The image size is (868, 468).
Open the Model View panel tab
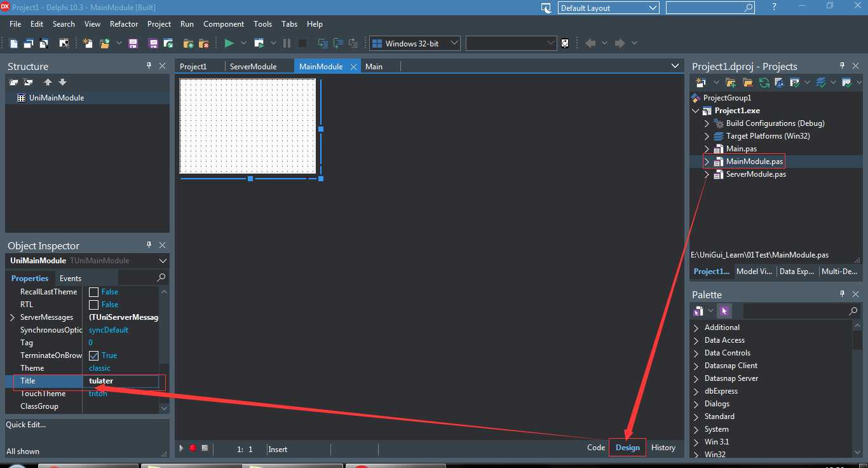(x=754, y=272)
